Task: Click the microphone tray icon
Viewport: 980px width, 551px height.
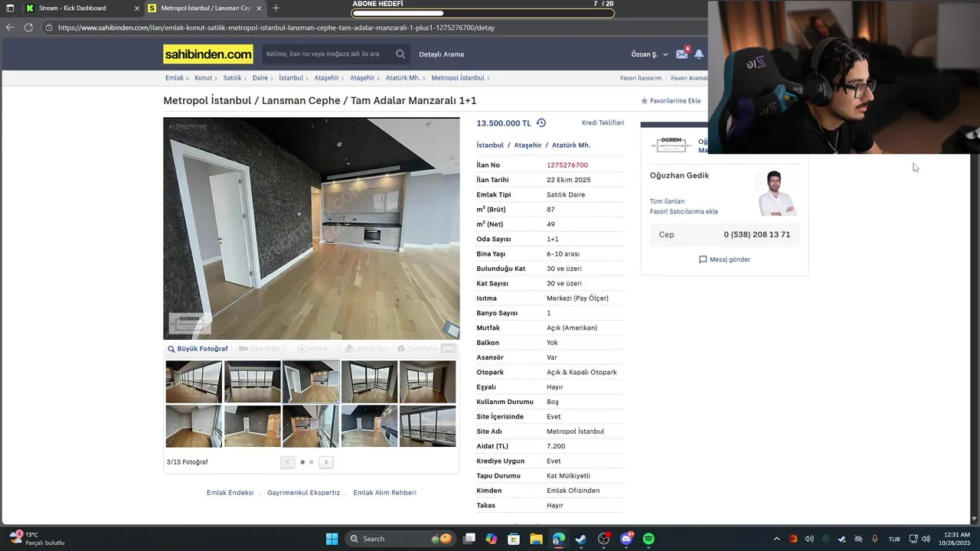Action: 874,539
